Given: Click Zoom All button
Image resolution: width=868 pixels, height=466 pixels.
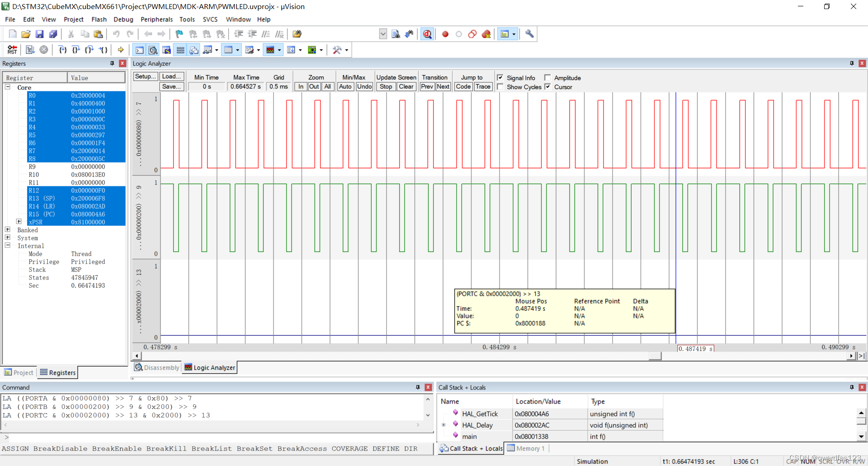Looking at the screenshot, I should click(328, 86).
